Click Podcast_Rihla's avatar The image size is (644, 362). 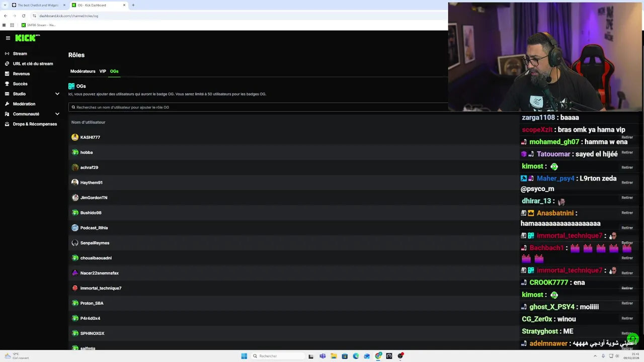[75, 228]
